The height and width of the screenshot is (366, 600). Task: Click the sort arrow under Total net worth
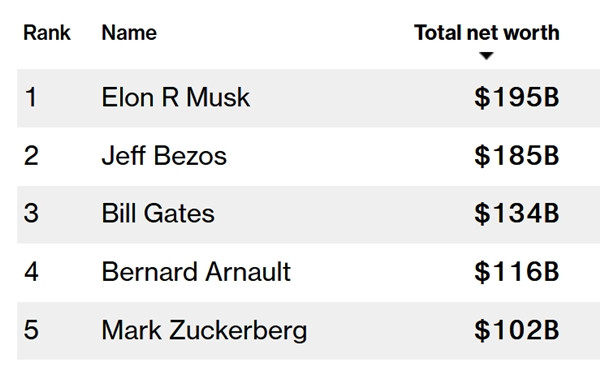click(486, 56)
